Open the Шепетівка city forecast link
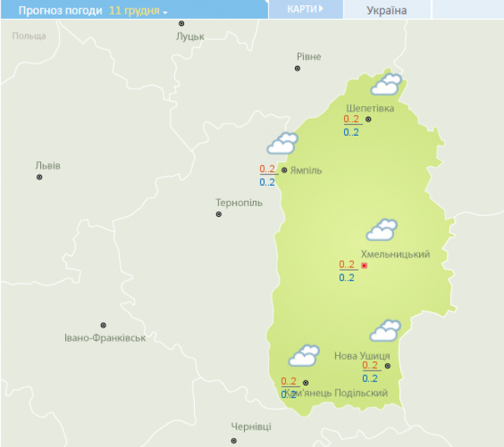This screenshot has width=504, height=447. click(x=370, y=108)
